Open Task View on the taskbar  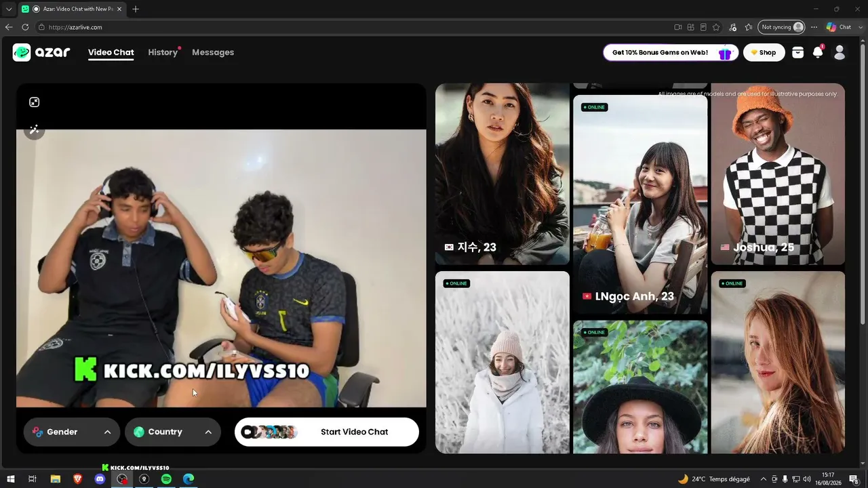(x=32, y=479)
